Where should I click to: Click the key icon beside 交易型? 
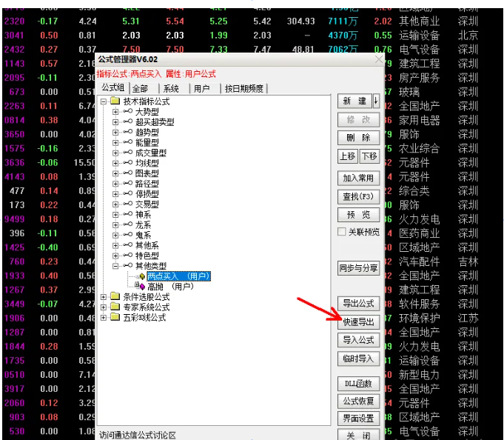tap(128, 204)
